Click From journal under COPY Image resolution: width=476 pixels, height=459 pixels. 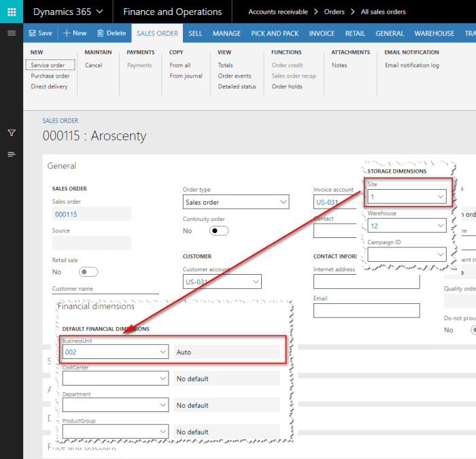186,76
